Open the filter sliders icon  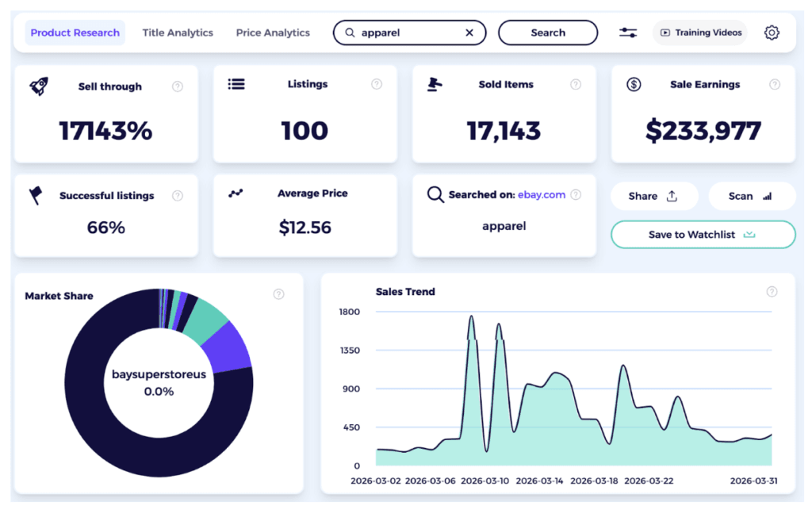click(x=628, y=33)
